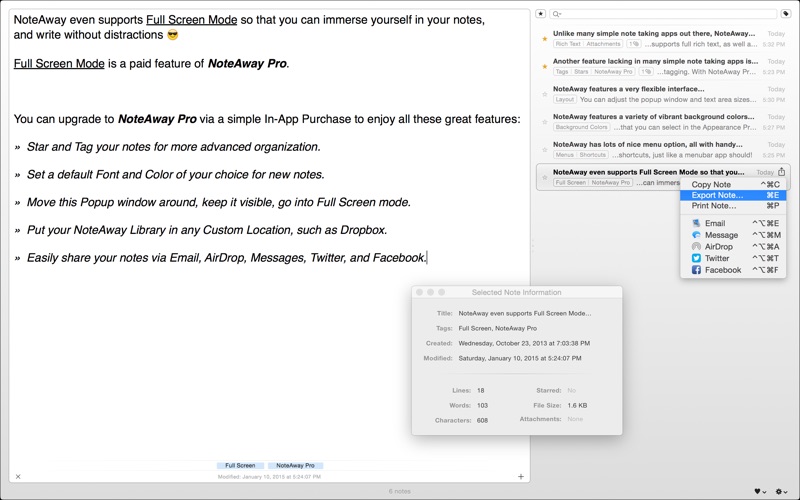
Task: Click 'Easily share your notes' bullet line
Action: tap(226, 258)
